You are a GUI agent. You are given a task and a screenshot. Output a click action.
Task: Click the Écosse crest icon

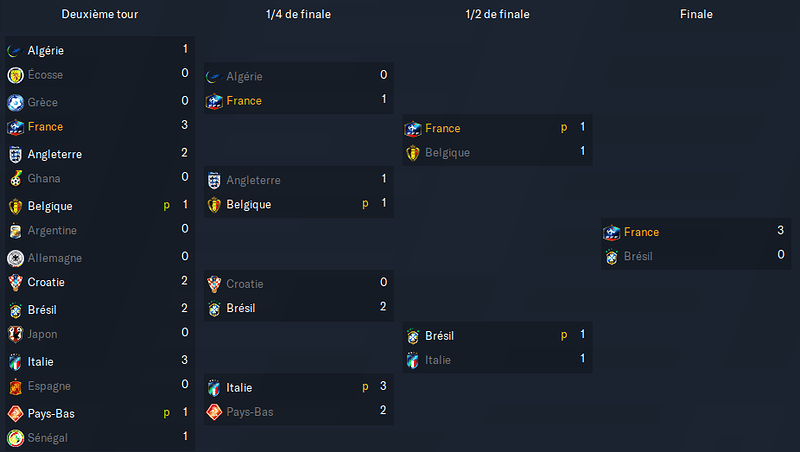15,75
